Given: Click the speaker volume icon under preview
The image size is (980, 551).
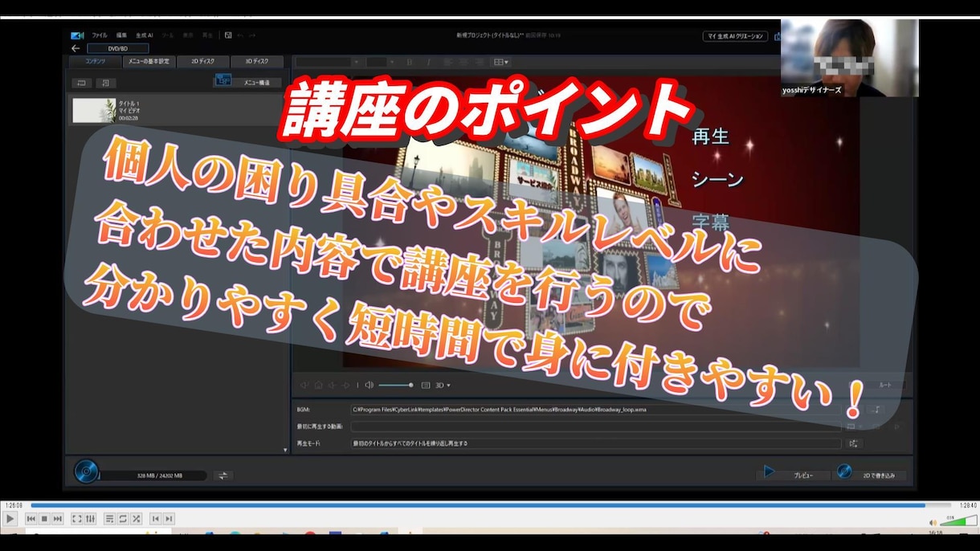Looking at the screenshot, I should [x=369, y=386].
